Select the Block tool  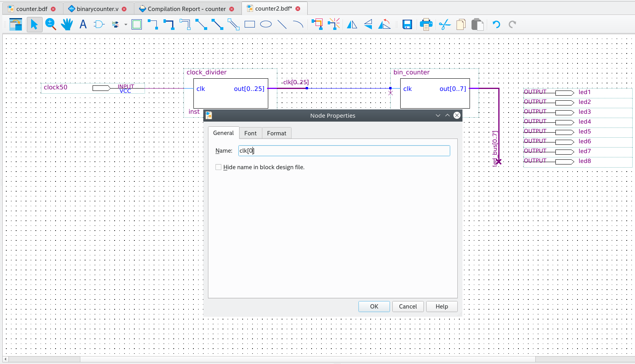click(137, 24)
